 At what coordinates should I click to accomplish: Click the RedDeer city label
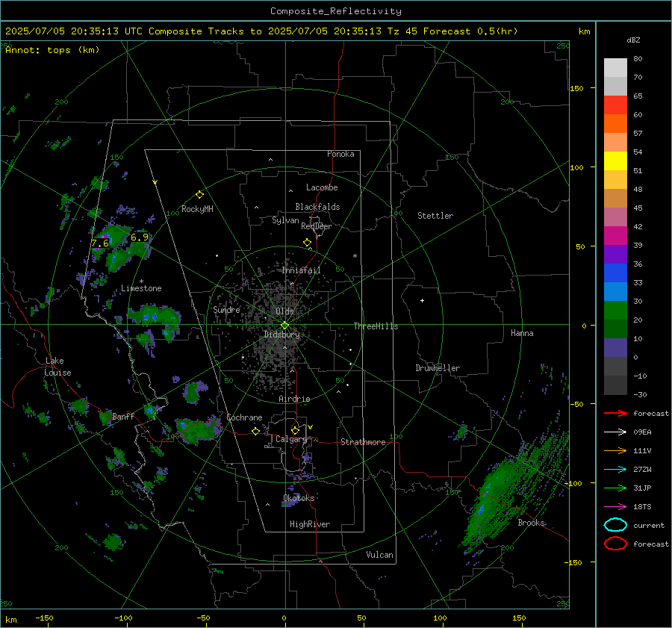(317, 226)
